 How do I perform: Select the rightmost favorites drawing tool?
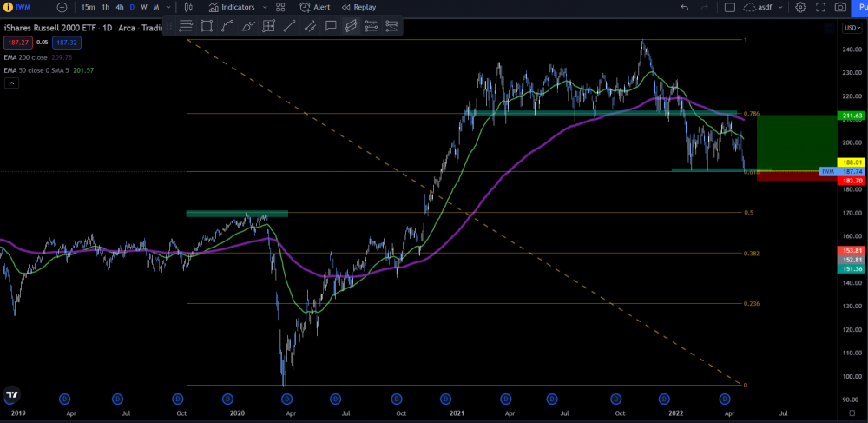392,25
